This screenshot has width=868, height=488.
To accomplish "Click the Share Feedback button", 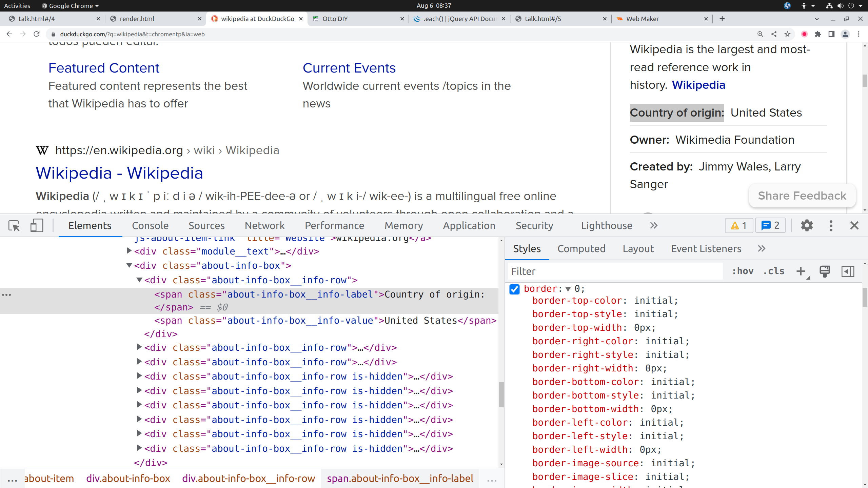I will click(x=802, y=196).
